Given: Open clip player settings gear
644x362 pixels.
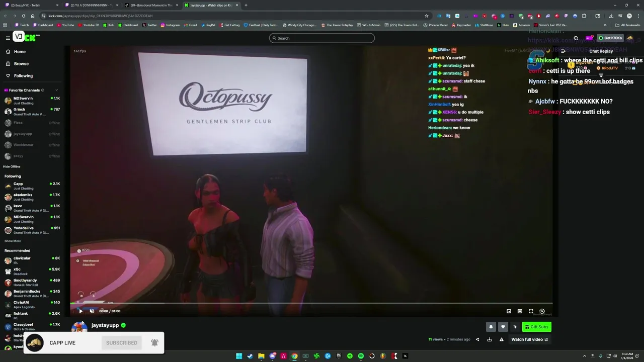Looking at the screenshot, I should (542, 311).
